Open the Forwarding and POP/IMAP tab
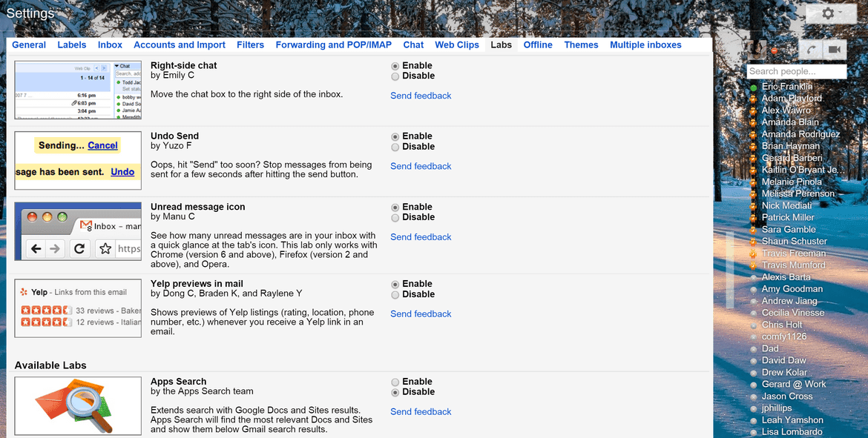 click(x=333, y=44)
